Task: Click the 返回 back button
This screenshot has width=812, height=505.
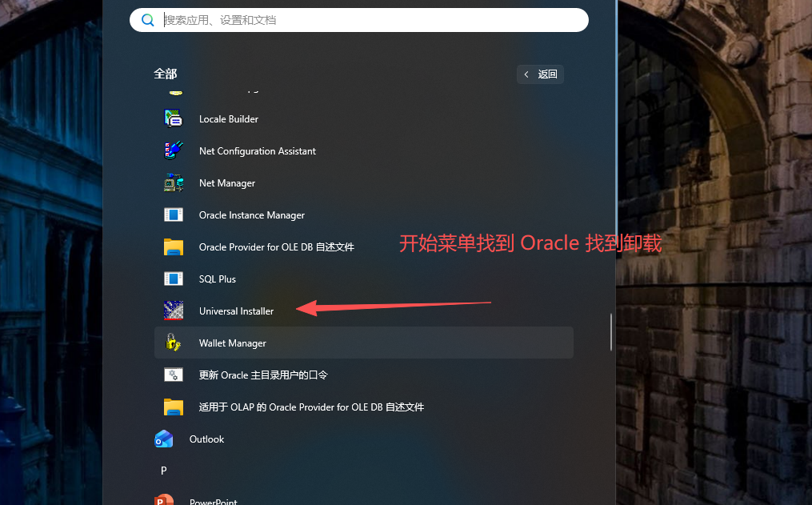Action: pos(540,74)
